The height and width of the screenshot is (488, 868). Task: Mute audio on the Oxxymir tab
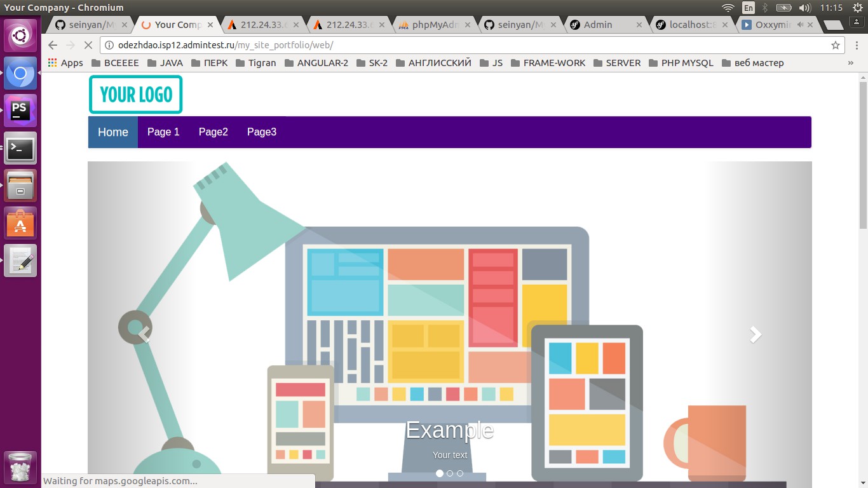click(800, 25)
